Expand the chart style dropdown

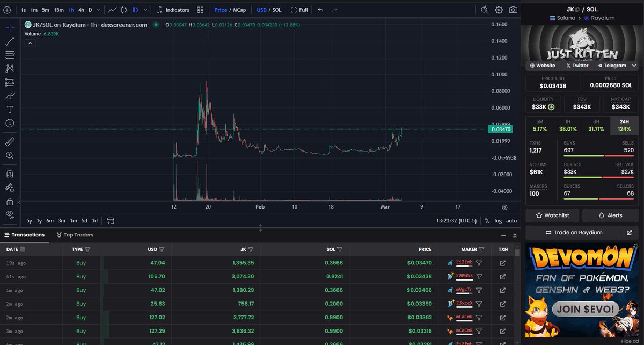coord(145,10)
